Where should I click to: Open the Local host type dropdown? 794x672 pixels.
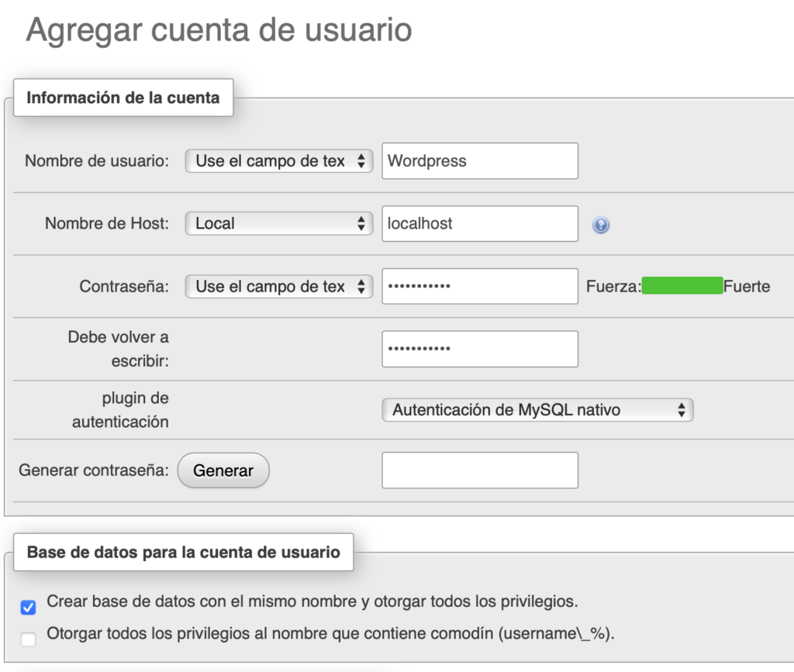[279, 224]
